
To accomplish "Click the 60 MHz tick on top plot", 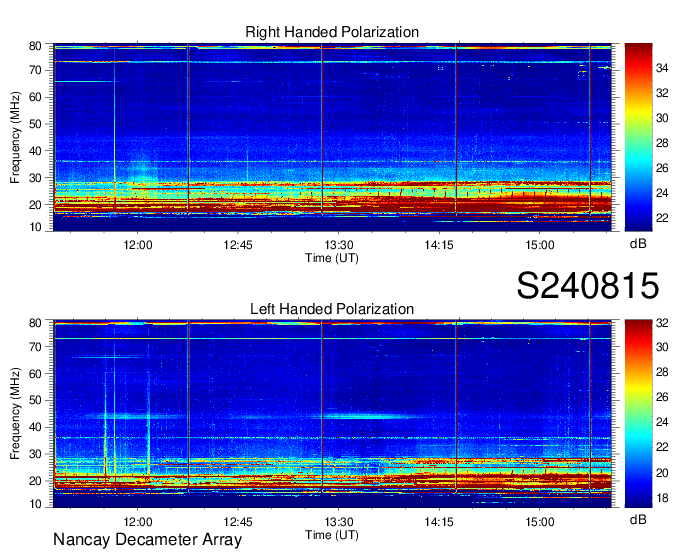I will [36, 97].
